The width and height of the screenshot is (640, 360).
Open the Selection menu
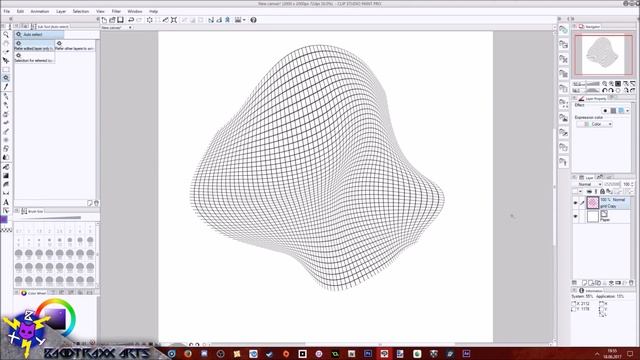click(x=80, y=11)
